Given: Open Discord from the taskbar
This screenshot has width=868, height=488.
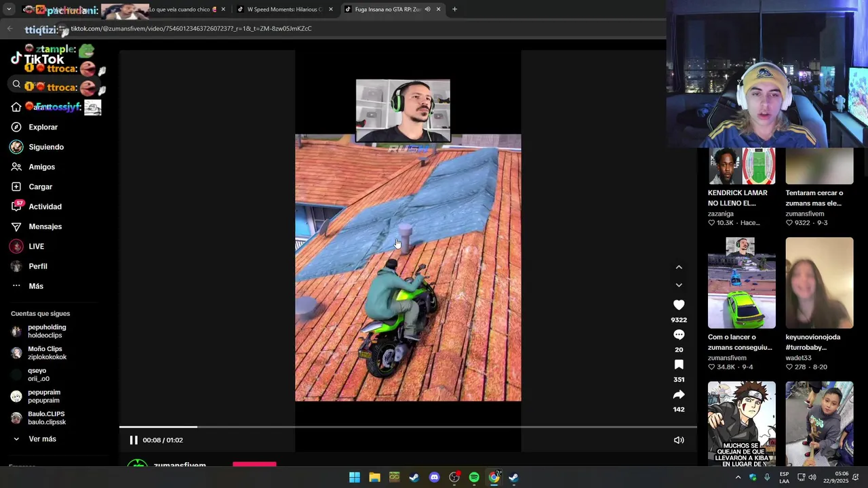Looking at the screenshot, I should tap(434, 477).
